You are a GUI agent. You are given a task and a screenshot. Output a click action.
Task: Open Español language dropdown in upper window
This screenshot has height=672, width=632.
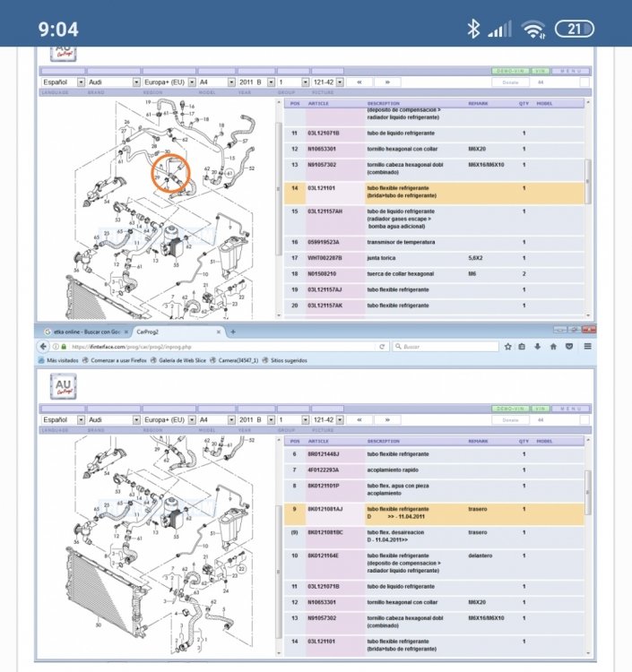[63, 82]
